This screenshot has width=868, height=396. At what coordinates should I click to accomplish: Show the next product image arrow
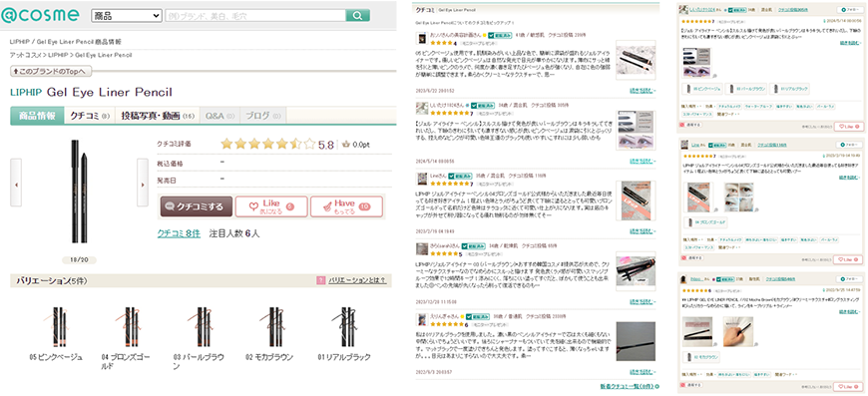143,183
